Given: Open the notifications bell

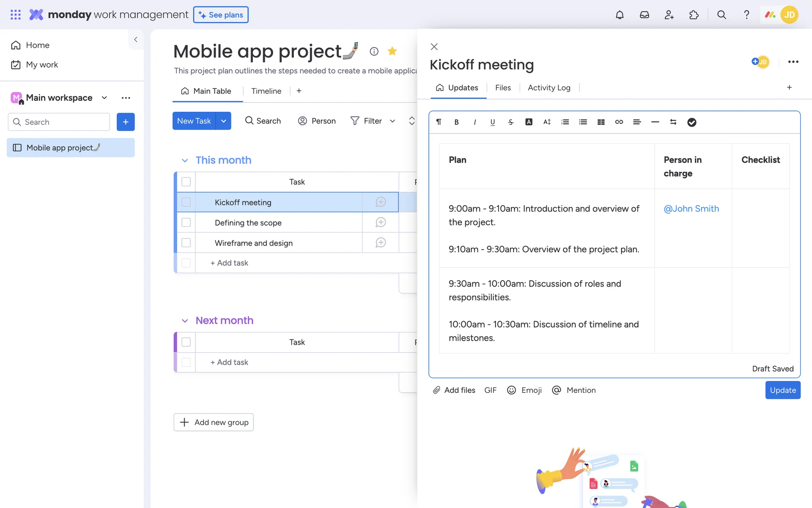Looking at the screenshot, I should [x=620, y=15].
